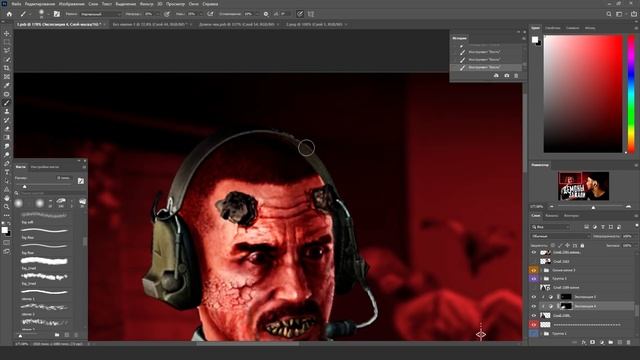Viewport: 640px width, 360px height.
Task: Click the Home icon in the options bar
Action: 9,14
